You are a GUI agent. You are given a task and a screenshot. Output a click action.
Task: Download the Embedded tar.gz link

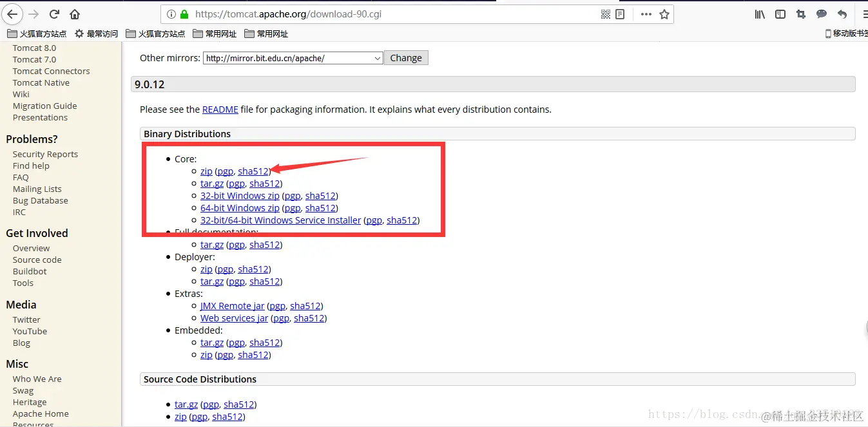point(212,343)
